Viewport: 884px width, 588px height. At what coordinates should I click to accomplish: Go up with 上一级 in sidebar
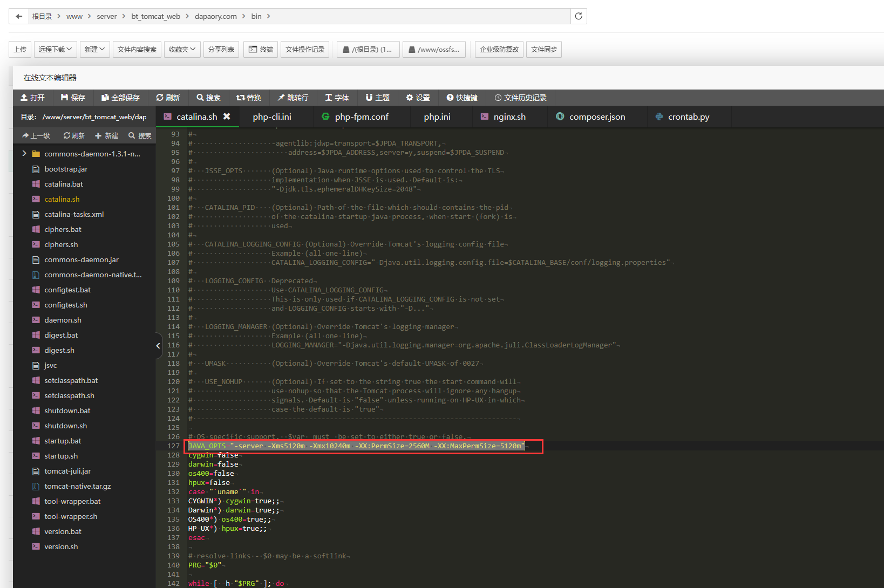tap(36, 135)
